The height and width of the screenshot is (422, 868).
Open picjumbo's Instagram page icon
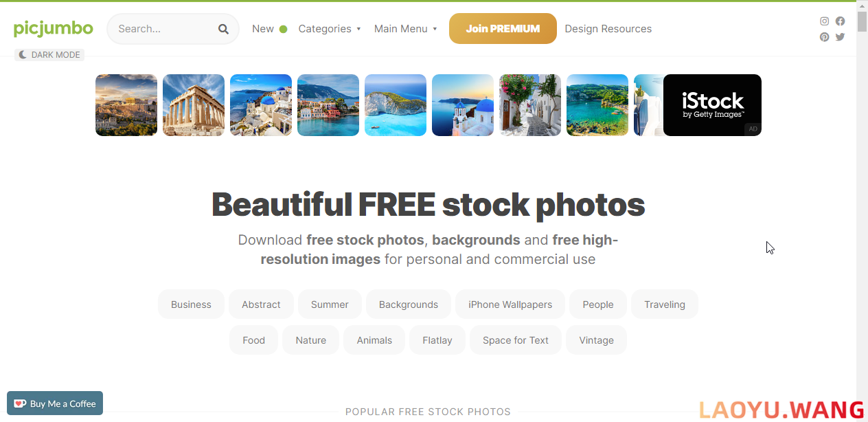[x=825, y=21]
